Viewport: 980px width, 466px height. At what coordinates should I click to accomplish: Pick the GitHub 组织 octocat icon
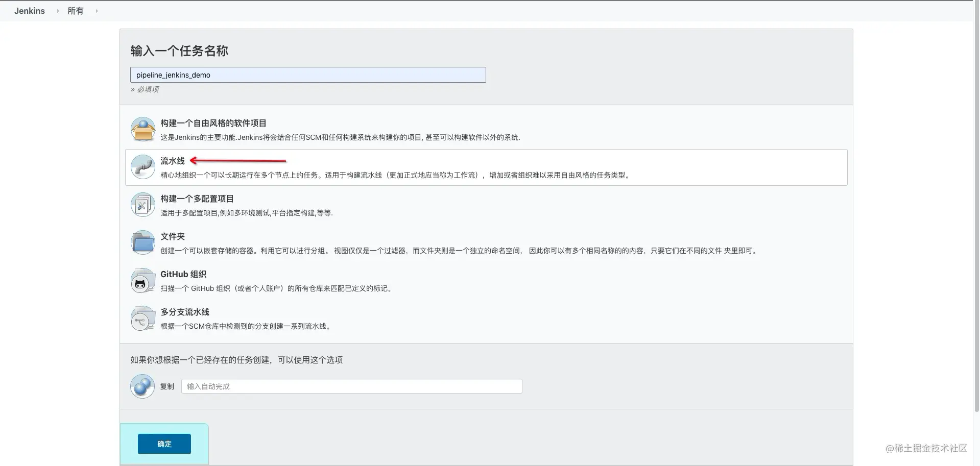[x=143, y=280]
